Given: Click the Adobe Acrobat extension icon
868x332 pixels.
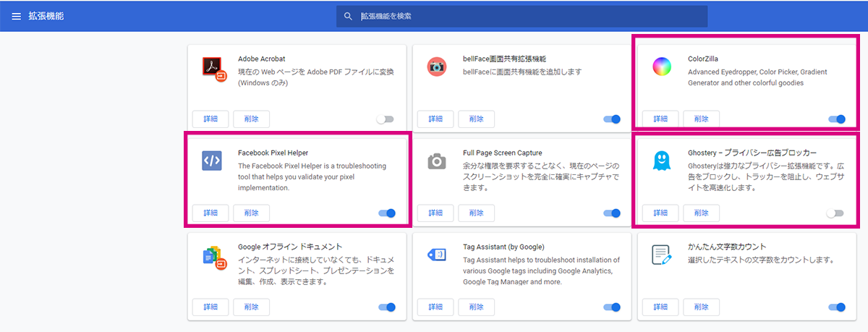Looking at the screenshot, I should (214, 67).
